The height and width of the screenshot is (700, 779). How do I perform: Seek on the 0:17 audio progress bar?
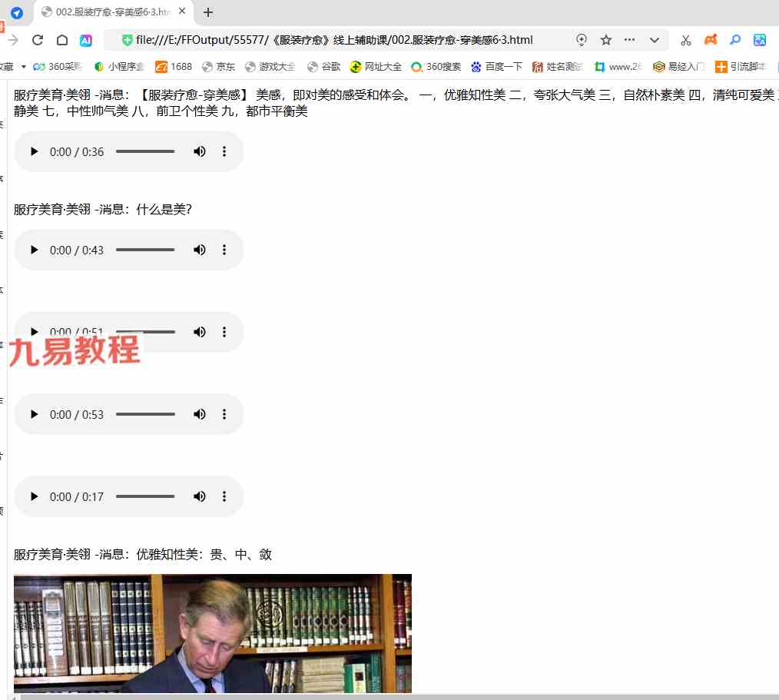coord(145,496)
